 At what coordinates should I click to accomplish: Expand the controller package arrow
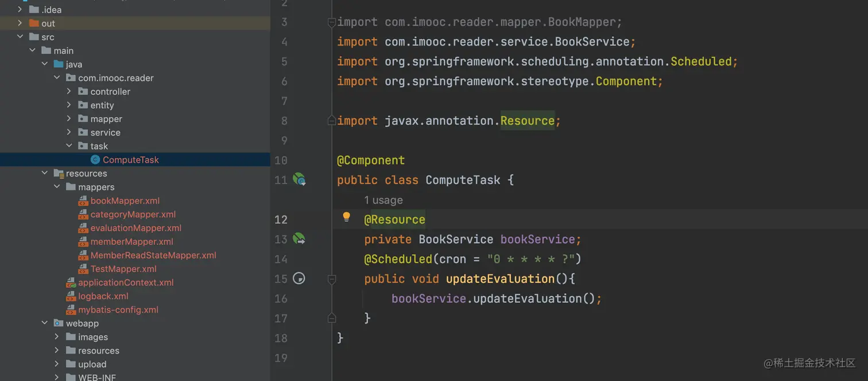pos(69,91)
